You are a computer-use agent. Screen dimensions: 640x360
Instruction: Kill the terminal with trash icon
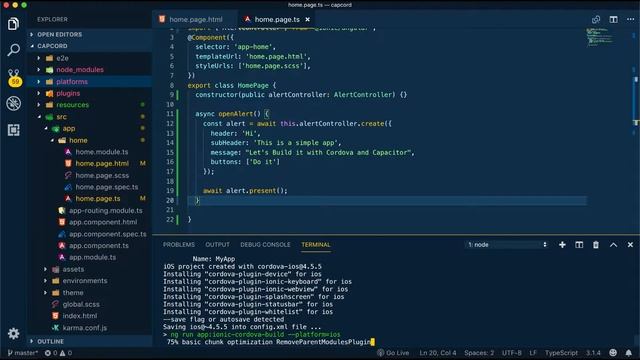(596, 244)
